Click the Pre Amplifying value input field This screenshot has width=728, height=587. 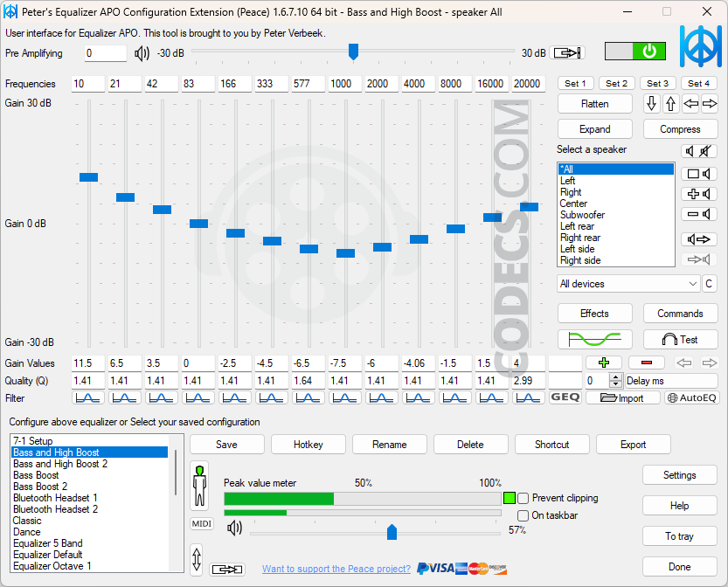coord(106,53)
